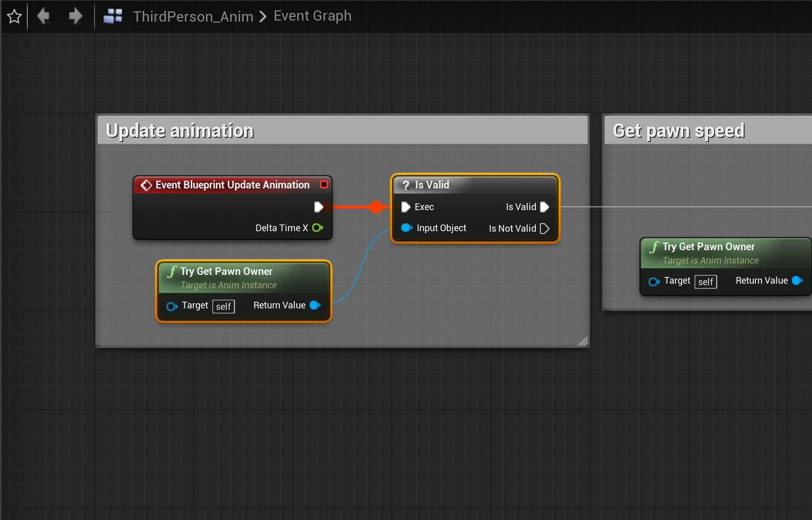Click the favorite star icon
The height and width of the screenshot is (520, 812).
coord(14,16)
